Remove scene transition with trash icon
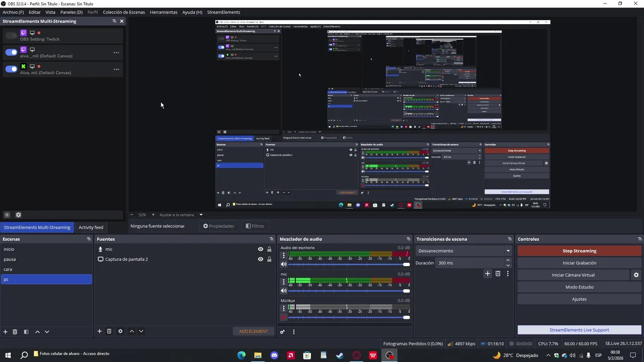Image resolution: width=644 pixels, height=362 pixels. (x=498, y=274)
